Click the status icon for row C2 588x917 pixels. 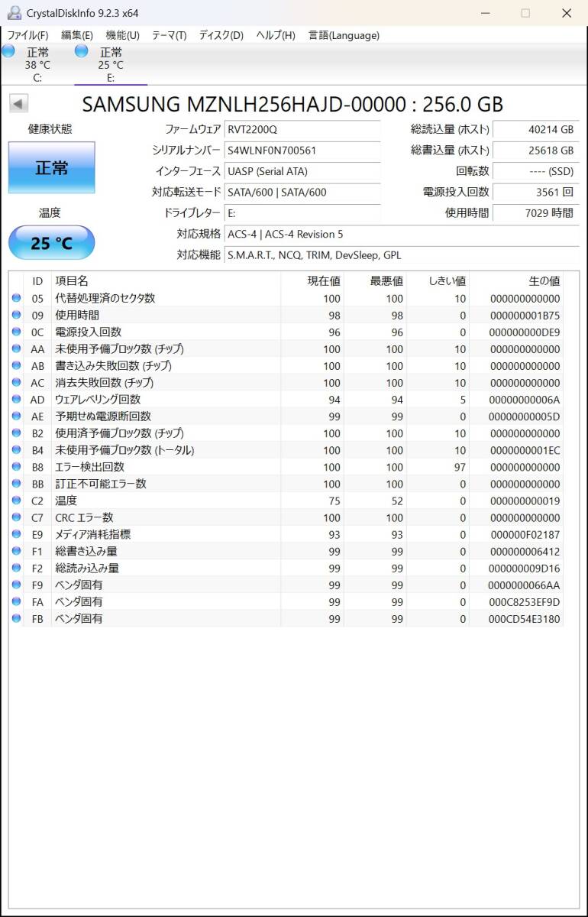[16, 500]
